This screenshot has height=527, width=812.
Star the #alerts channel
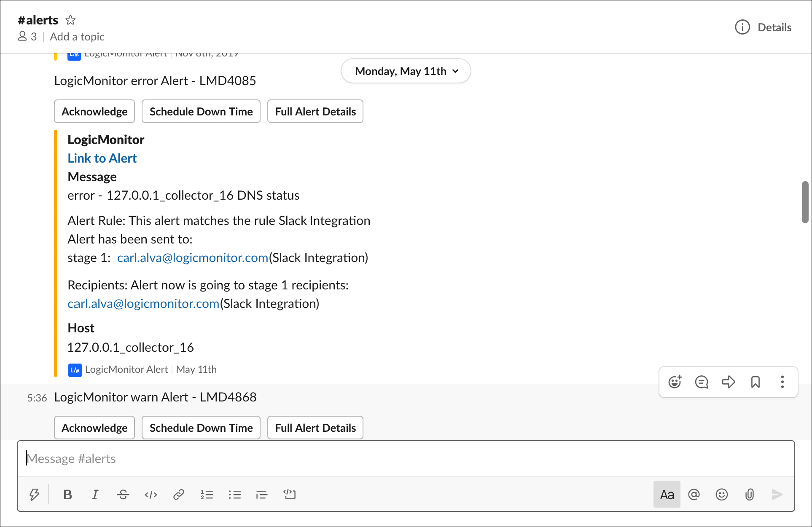coord(70,20)
